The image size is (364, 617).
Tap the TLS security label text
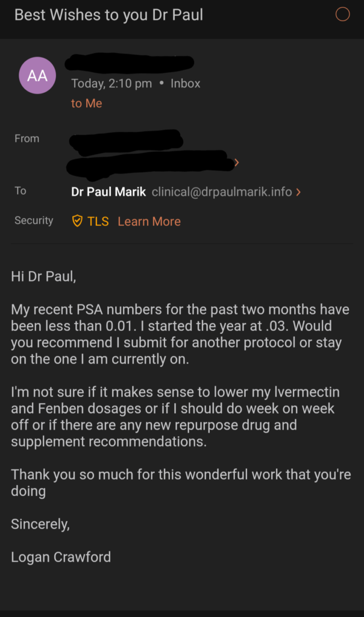click(98, 221)
